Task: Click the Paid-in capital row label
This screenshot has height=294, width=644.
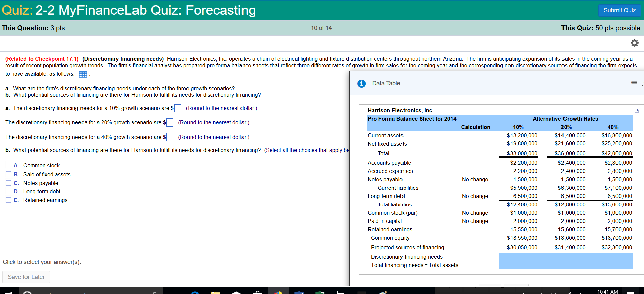Action: pos(385,221)
